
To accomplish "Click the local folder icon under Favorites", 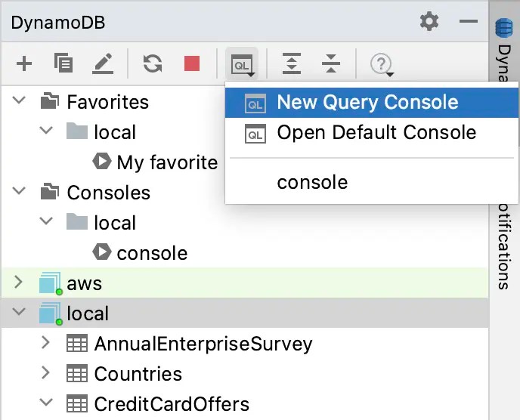I will click(x=77, y=131).
